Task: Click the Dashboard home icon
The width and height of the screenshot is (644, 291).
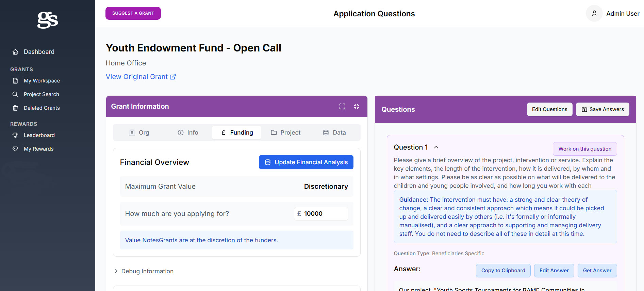Action: pos(15,52)
